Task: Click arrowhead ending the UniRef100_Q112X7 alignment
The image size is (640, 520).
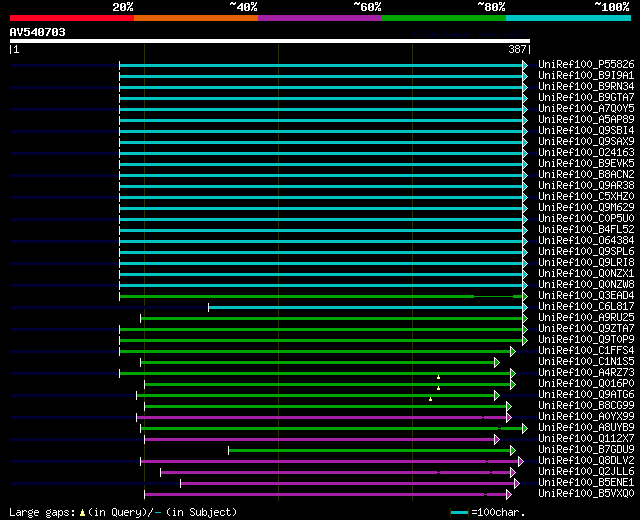Action: (x=497, y=440)
